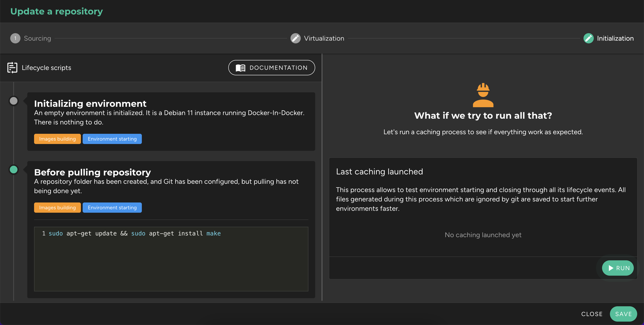Viewport: 644px width, 325px height.
Task: Select the Initializing environment timeline dot
Action: click(13, 101)
